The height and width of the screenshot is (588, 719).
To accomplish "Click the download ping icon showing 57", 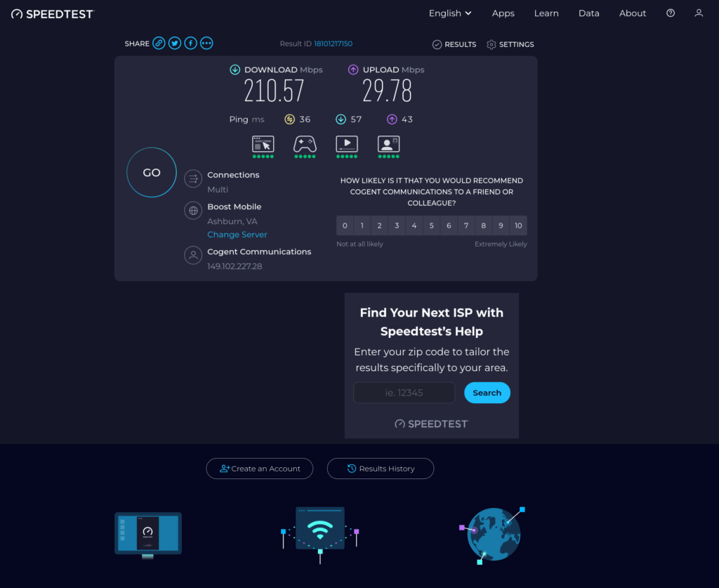I will (x=341, y=119).
